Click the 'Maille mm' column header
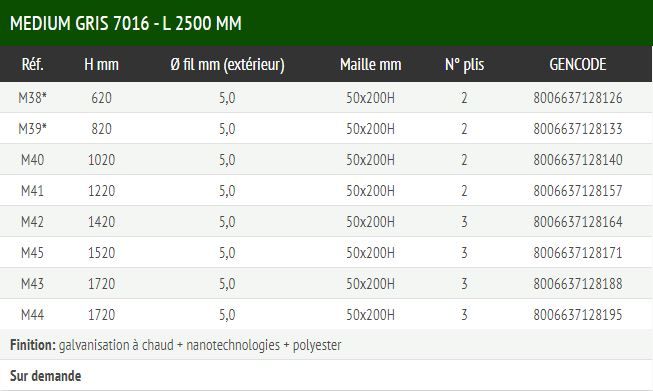This screenshot has height=391, width=653. click(x=371, y=65)
